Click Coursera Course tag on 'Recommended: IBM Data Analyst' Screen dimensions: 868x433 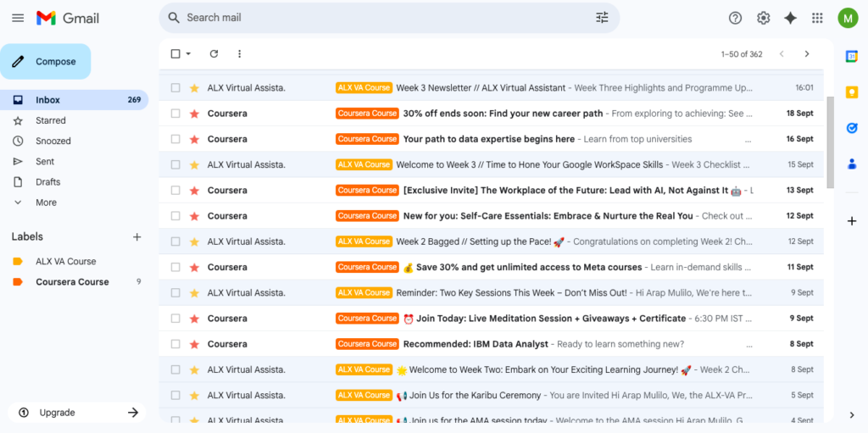367,344
